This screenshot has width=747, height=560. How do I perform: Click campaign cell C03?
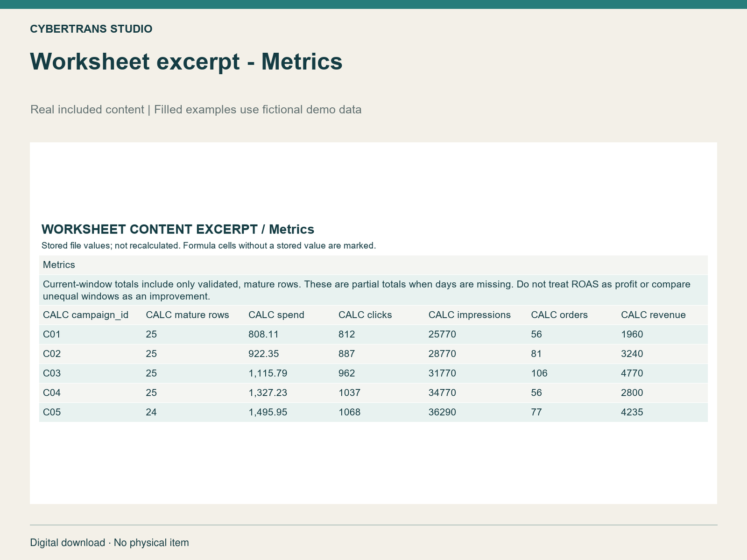52,373
